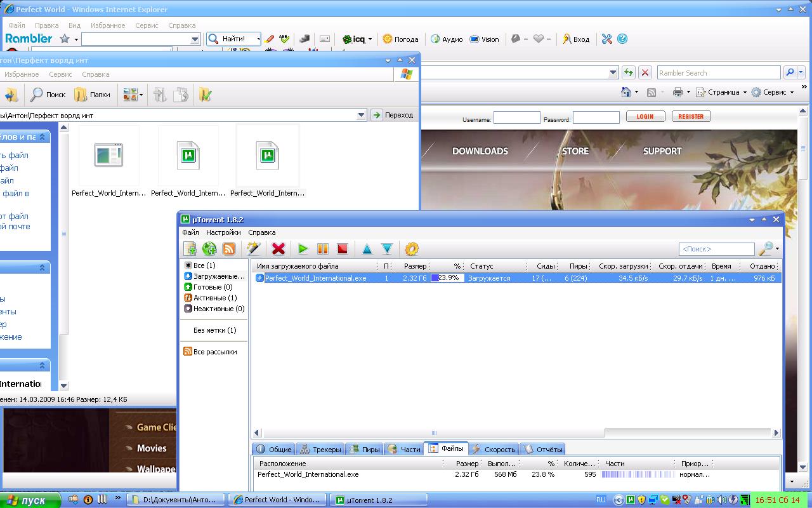Open Страница menu in IE
The image size is (812, 508).
tap(721, 92)
